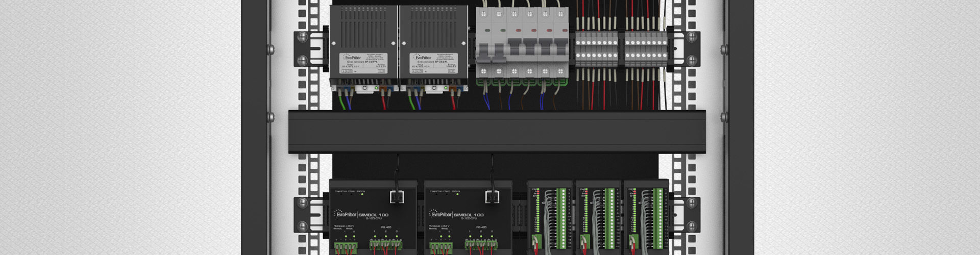980x255 pixels.
Task: Click the Ethernet port on left SIMBOL 100 controller
Action: tap(397, 196)
